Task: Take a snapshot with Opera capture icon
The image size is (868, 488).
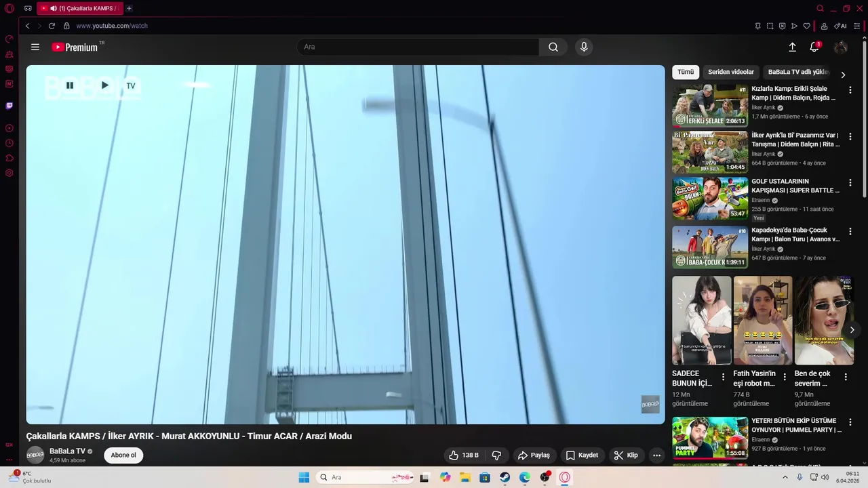Action: [770, 26]
